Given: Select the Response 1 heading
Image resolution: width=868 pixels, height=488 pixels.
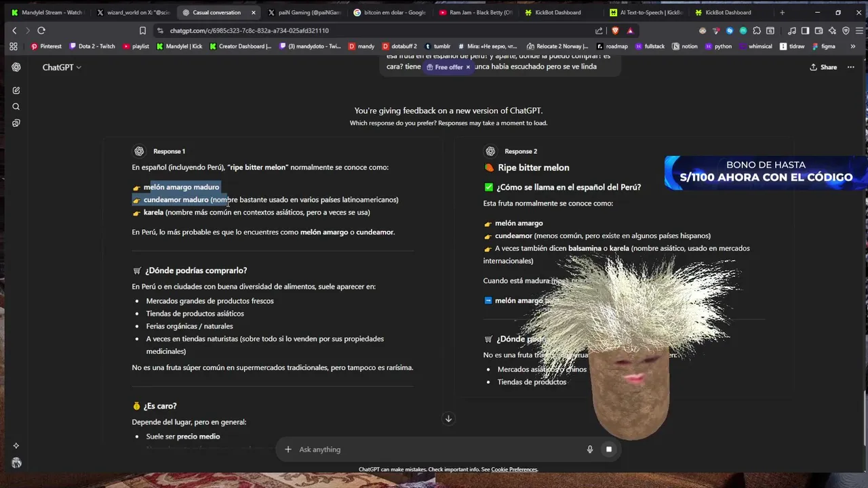Looking at the screenshot, I should point(169,151).
